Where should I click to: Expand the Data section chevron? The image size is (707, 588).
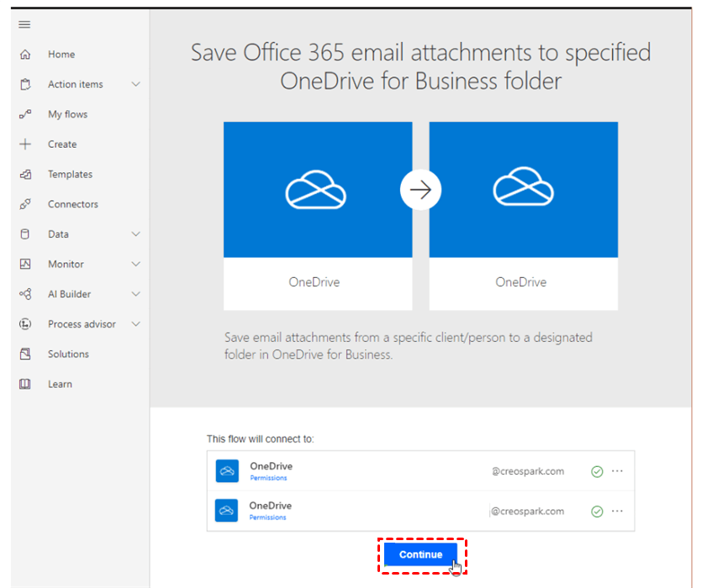point(136,234)
